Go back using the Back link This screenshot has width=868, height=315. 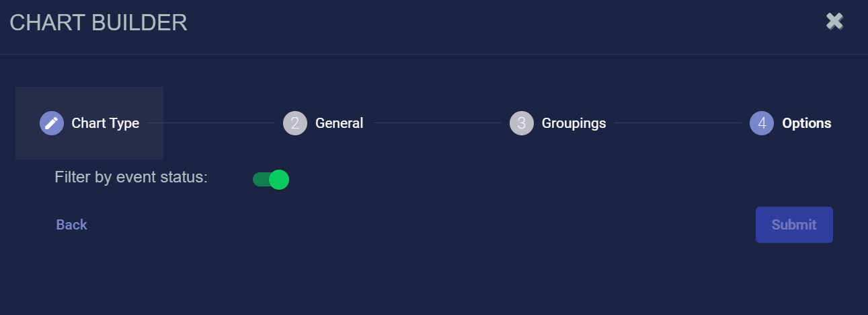(71, 225)
